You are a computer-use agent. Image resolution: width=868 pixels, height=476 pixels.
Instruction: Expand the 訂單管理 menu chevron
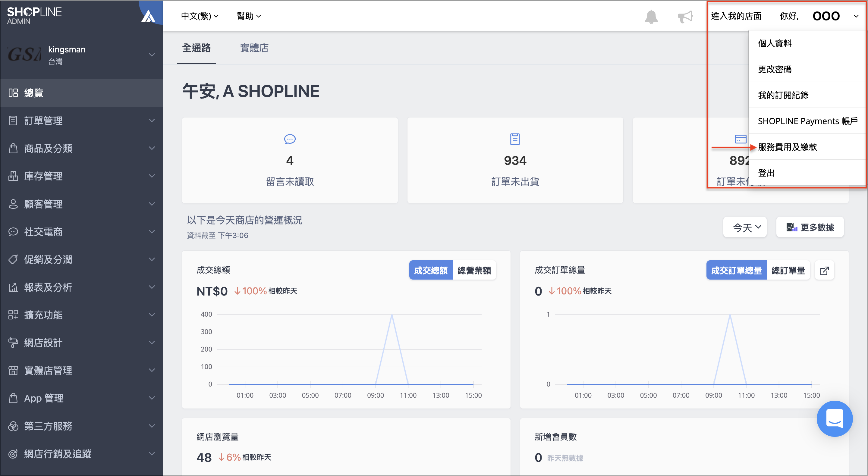click(x=152, y=121)
